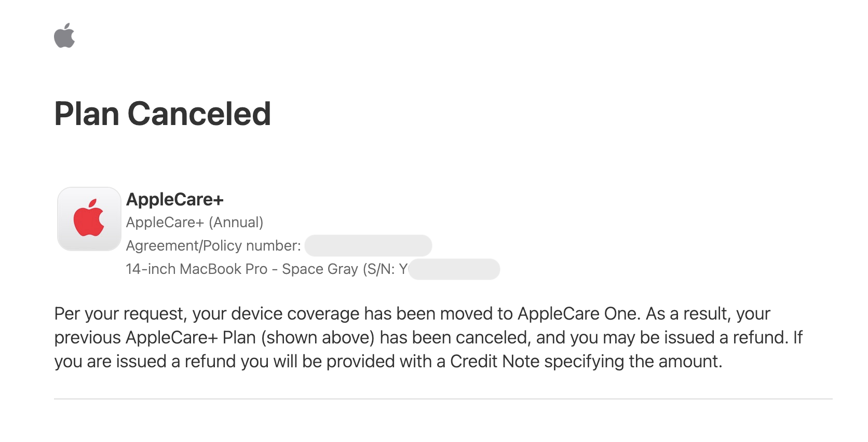Click the "(shown above)" phrase
Screen dimensions: 868x442
click(x=318, y=338)
